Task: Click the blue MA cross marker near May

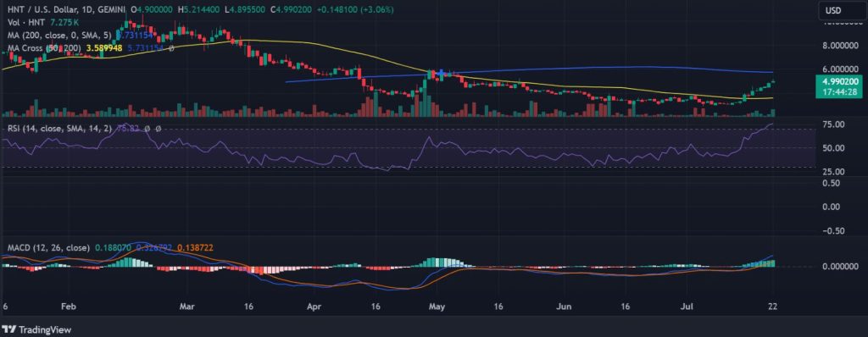Action: tap(441, 73)
